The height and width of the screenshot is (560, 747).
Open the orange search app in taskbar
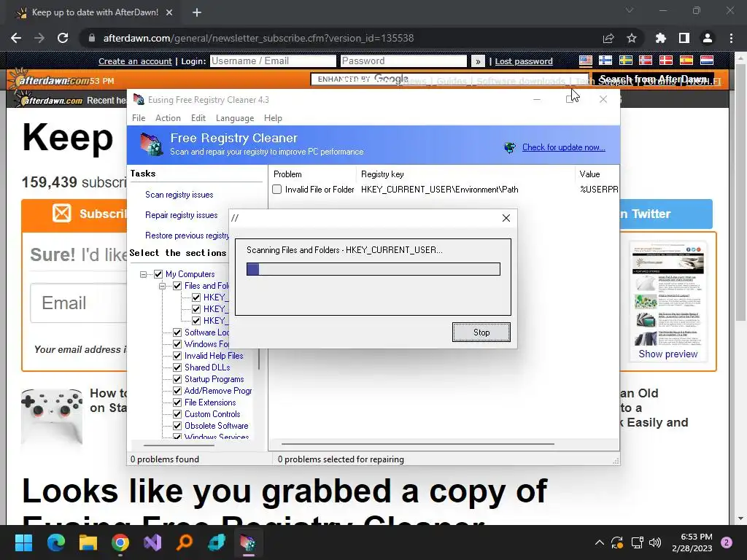(x=185, y=542)
